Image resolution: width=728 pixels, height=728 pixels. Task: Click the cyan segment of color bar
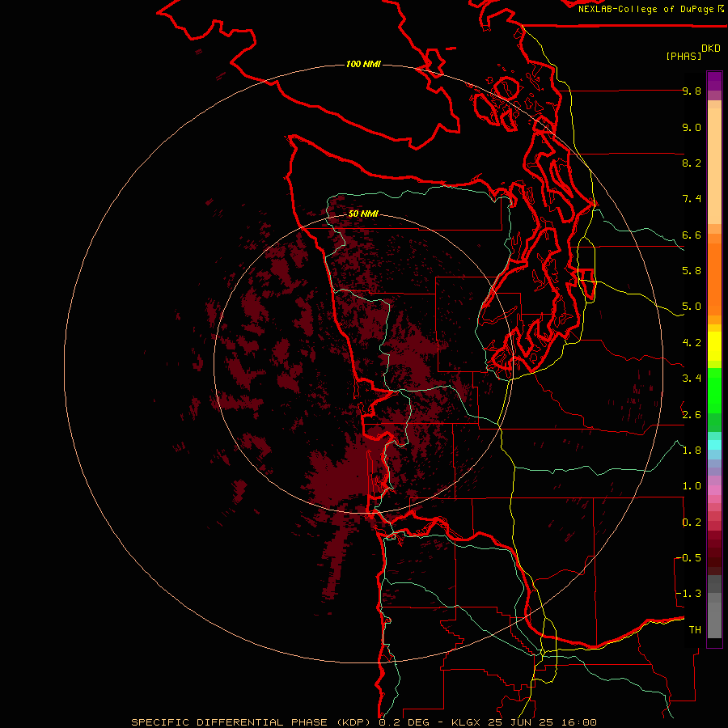(x=714, y=445)
